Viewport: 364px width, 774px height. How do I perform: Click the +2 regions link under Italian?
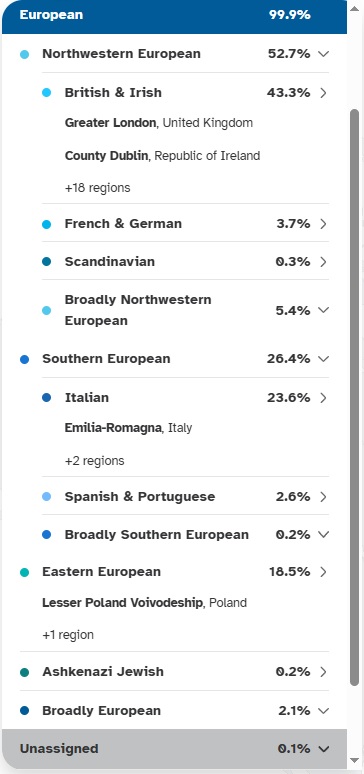(94, 461)
